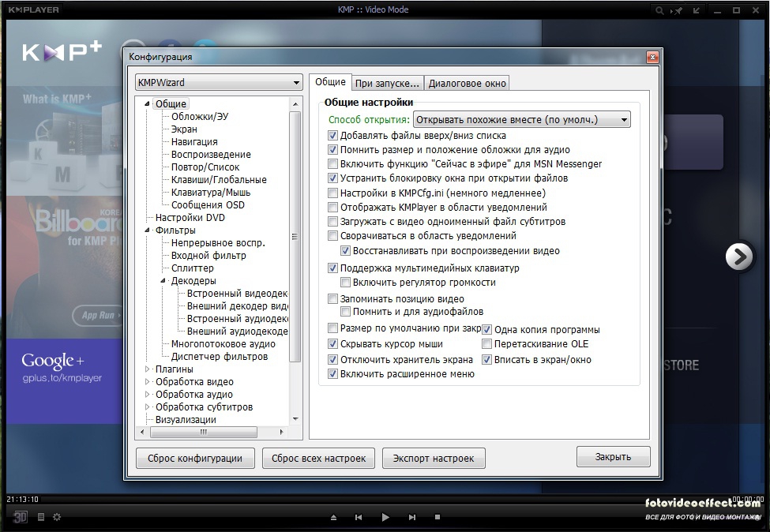
Task: Go to previous track button
Action: (359, 517)
